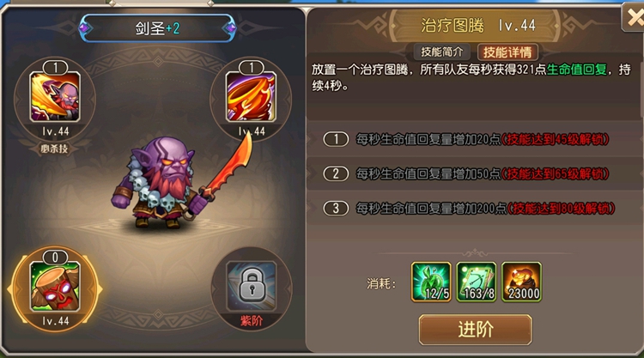Switch to the 技能简介 tab
Screen dimensions: 644x358
click(x=442, y=52)
